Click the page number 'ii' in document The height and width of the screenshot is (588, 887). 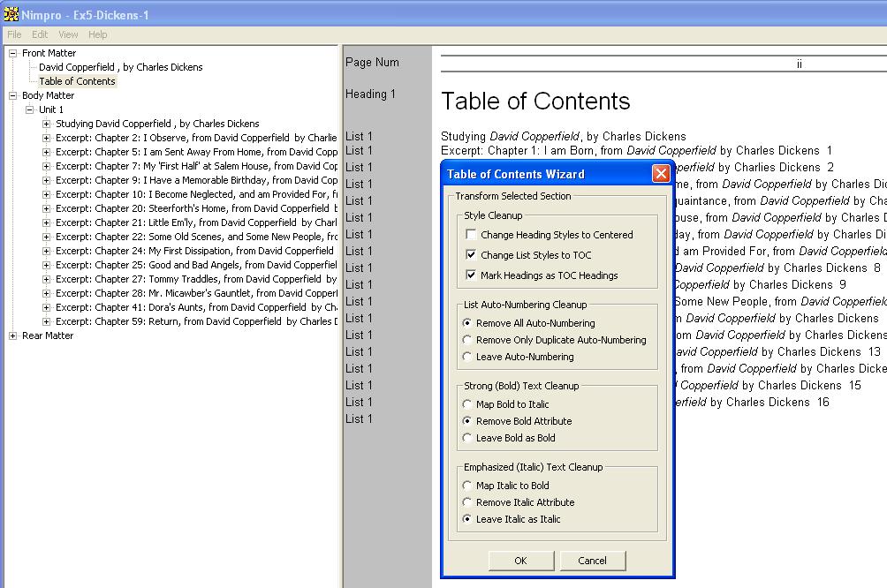click(800, 64)
